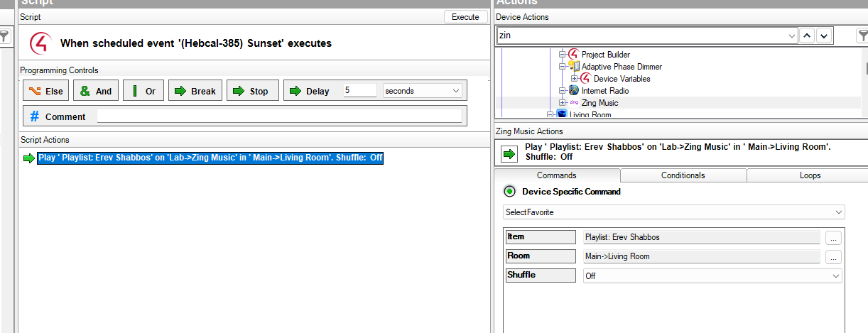This screenshot has height=333, width=868.
Task: Select the Zing Music device icon
Action: [x=574, y=103]
